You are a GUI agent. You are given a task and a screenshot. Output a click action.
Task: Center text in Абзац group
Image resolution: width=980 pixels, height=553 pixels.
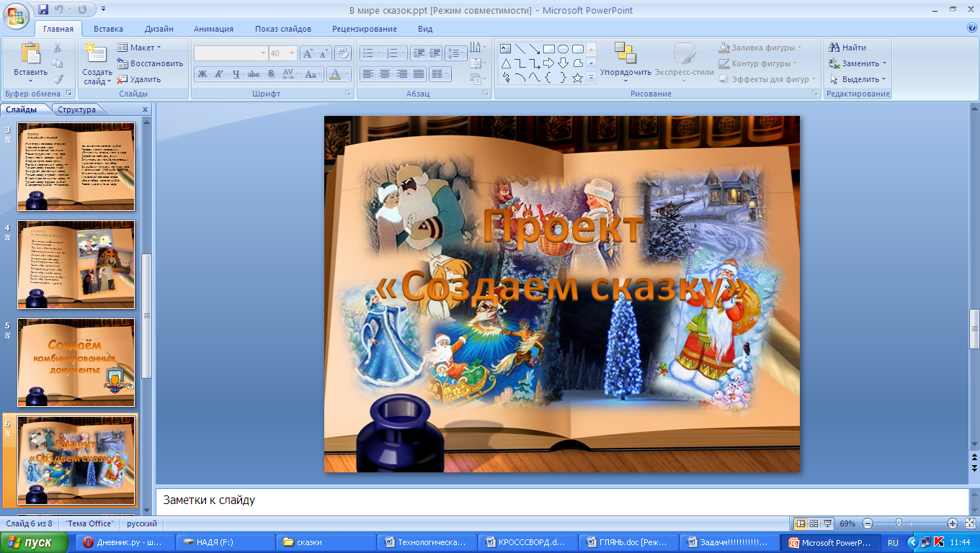(385, 73)
